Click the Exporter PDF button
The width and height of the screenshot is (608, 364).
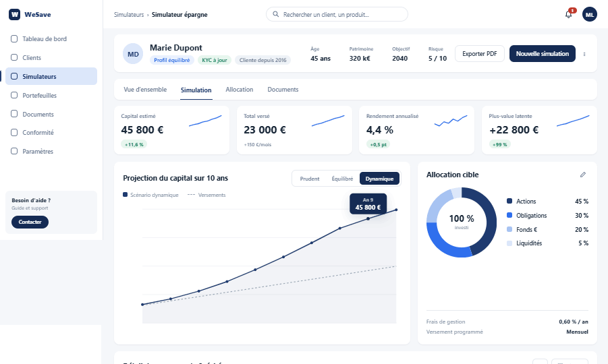[479, 54]
